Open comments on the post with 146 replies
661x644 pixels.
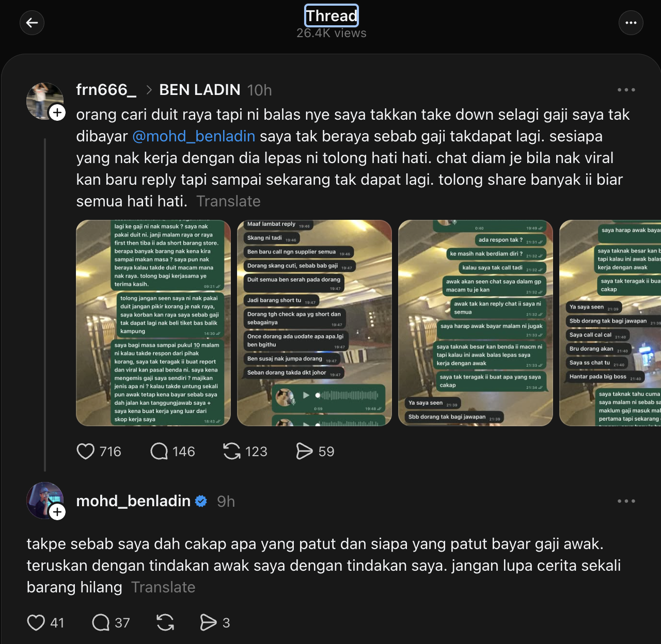pos(159,452)
